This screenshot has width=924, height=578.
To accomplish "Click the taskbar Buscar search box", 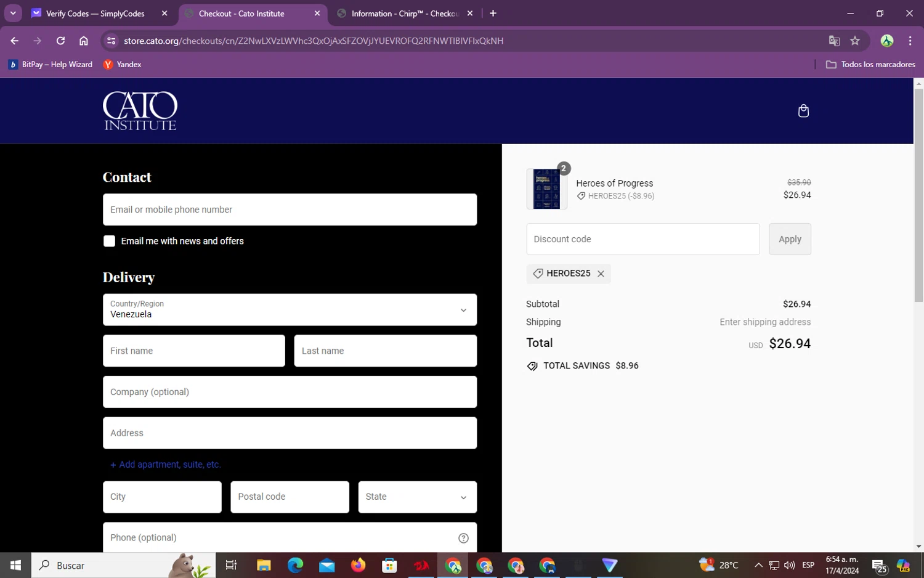I will coord(123,565).
